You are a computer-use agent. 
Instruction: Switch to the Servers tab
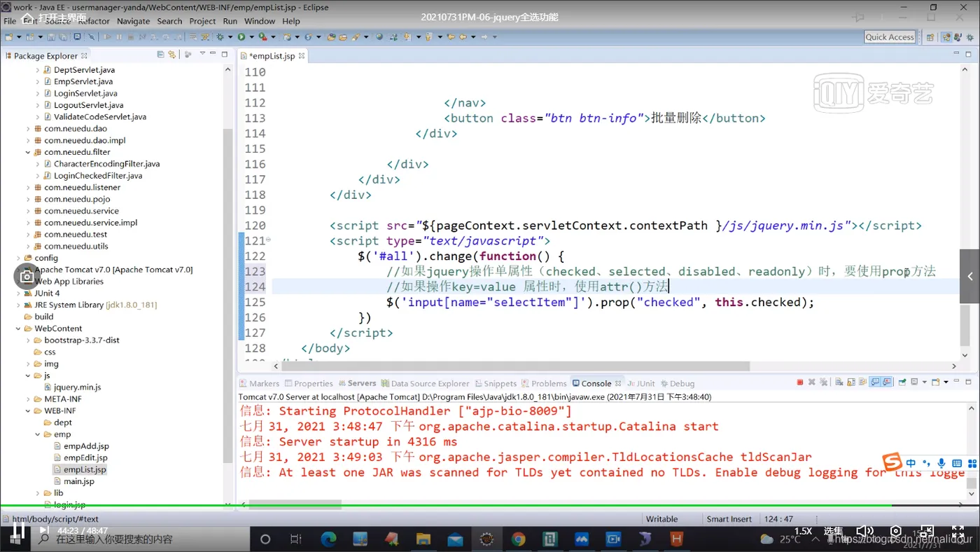(357, 383)
